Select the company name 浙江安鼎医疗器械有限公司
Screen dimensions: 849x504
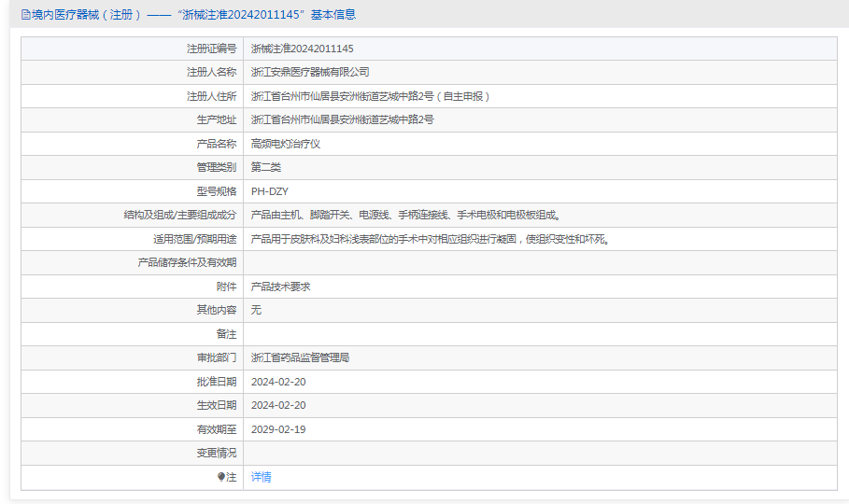point(310,72)
